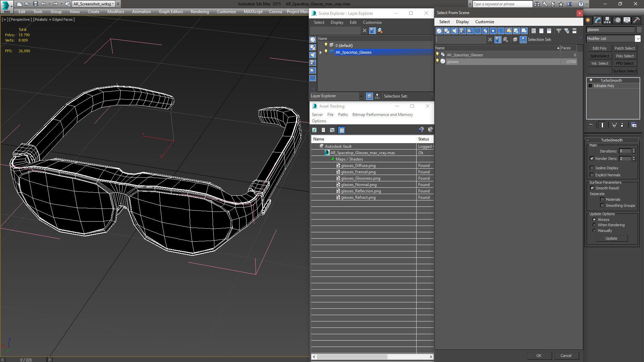Screen dimensions: 644x362
Task: Toggle Display Helpers filter in Select From Scene
Action: point(470,31)
